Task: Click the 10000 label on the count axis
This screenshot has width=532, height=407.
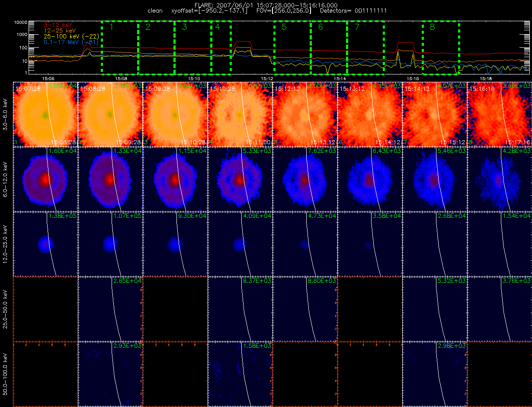Action: tap(20, 22)
